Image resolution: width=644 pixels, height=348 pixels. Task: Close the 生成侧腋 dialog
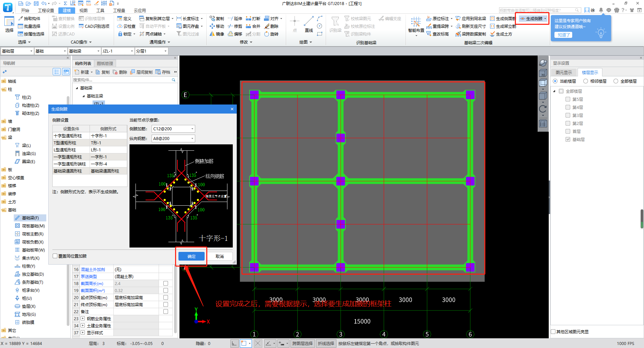click(x=232, y=109)
